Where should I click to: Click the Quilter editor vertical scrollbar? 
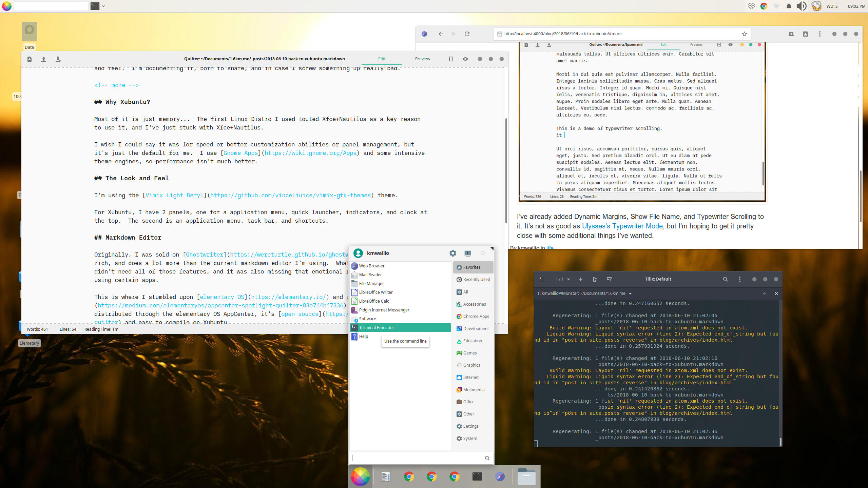506,170
